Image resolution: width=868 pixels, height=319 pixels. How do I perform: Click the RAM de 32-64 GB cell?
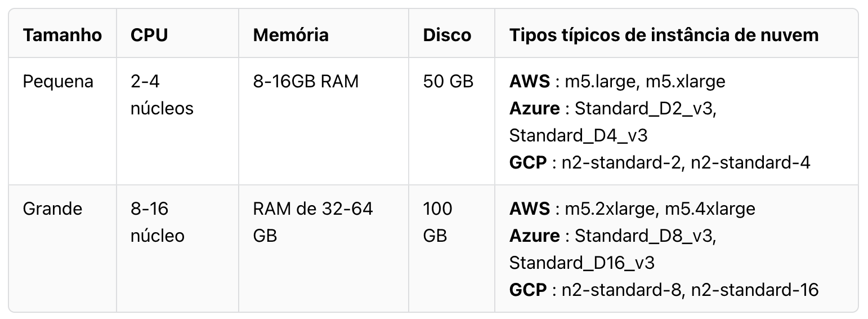click(x=312, y=222)
